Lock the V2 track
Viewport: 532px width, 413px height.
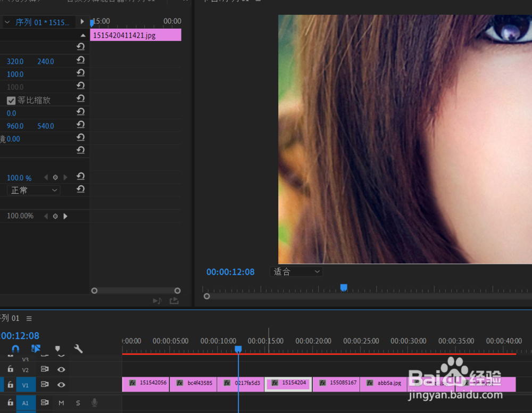coord(11,369)
